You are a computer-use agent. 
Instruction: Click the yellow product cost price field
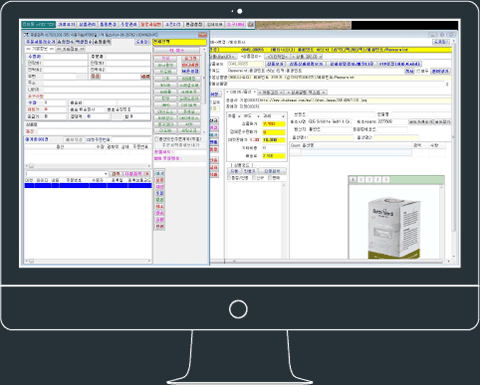pos(274,124)
